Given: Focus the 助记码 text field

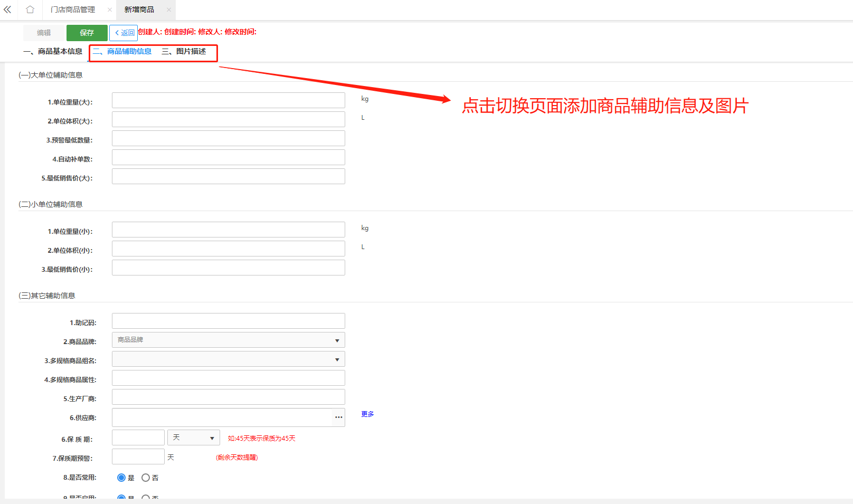Looking at the screenshot, I should (228, 321).
